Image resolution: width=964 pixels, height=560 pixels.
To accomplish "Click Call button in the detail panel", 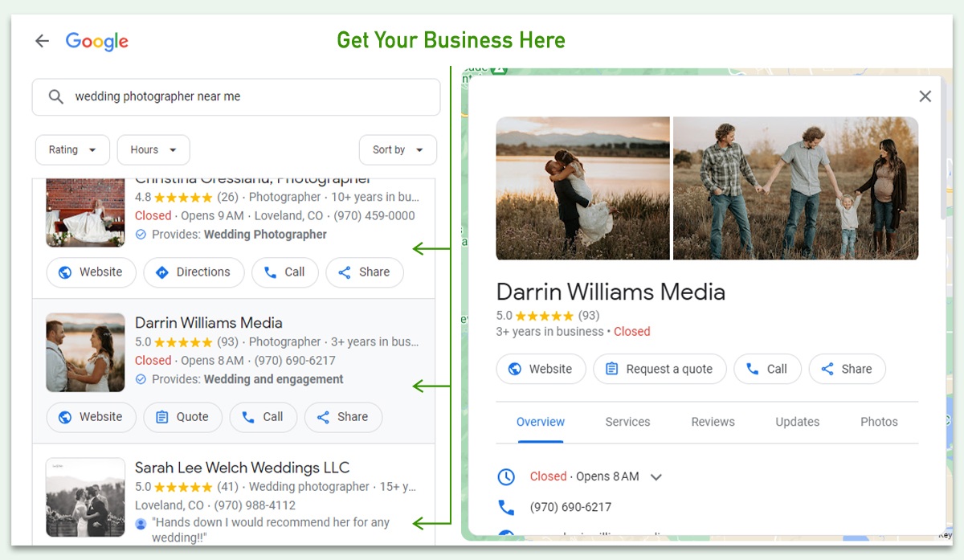I will [767, 370].
